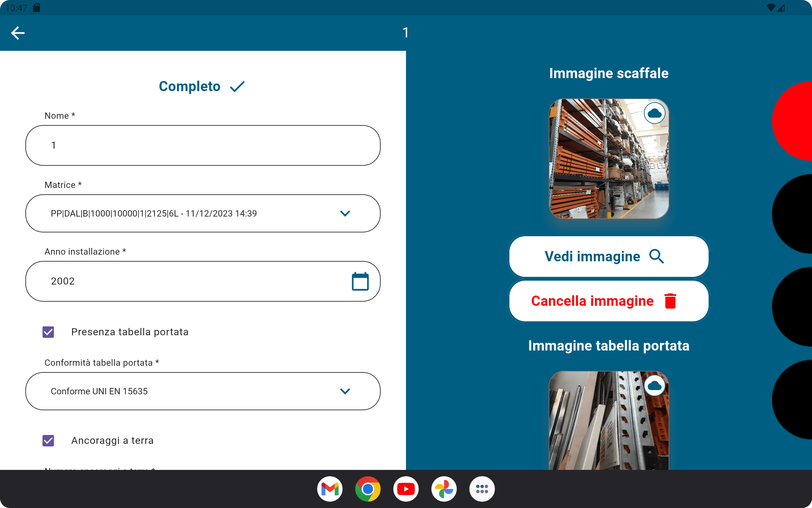The image size is (812, 508).
Task: Click the Completo checkmark icon
Action: click(237, 87)
